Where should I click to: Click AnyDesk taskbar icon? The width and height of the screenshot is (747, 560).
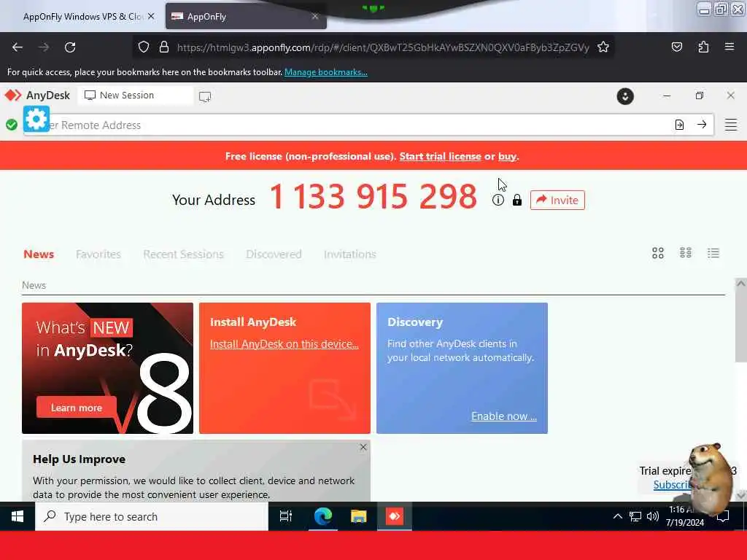click(395, 516)
